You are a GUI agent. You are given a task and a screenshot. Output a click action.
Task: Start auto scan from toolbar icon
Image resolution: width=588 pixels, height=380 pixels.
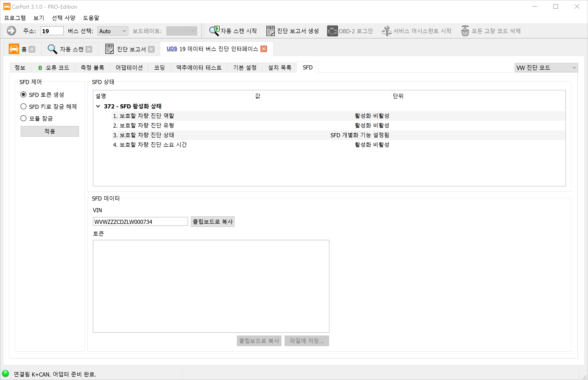click(x=214, y=31)
